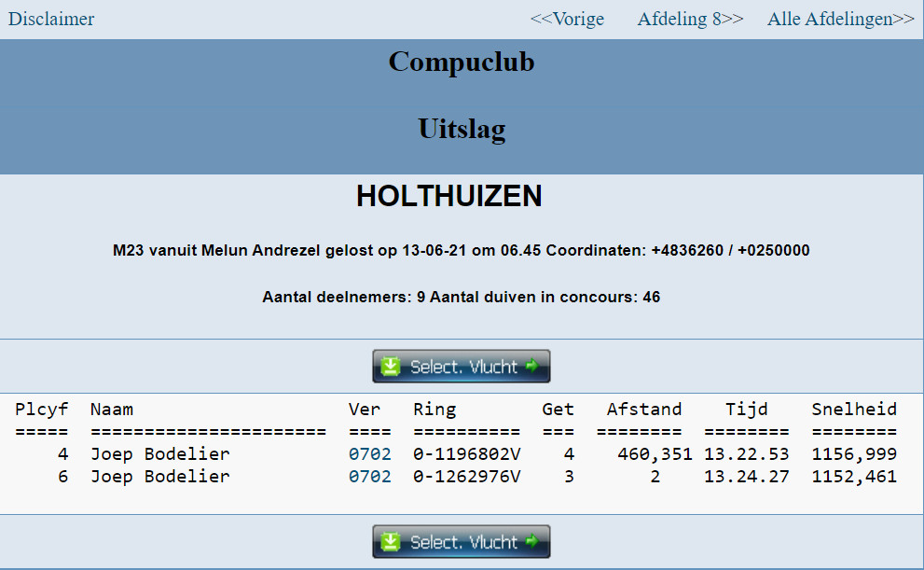Open the Alle Afdelingen>> link
924x570 pixels.
click(840, 19)
